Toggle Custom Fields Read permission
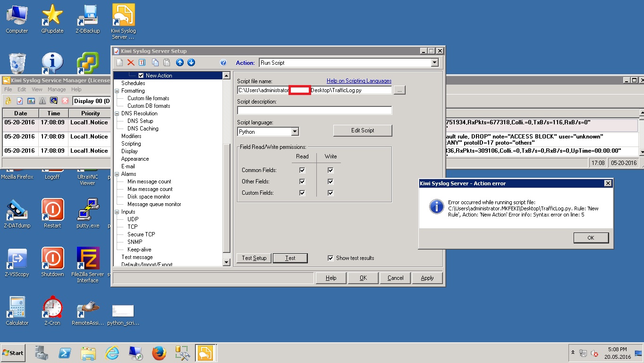 (x=302, y=193)
